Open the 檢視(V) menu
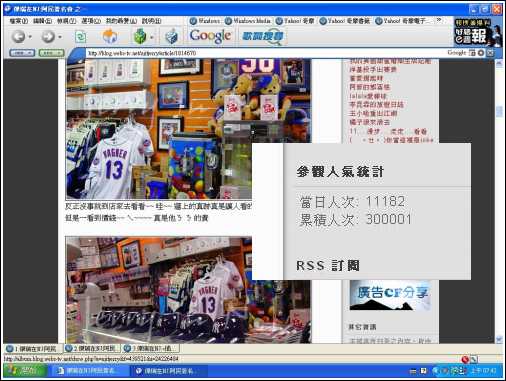 (x=66, y=21)
